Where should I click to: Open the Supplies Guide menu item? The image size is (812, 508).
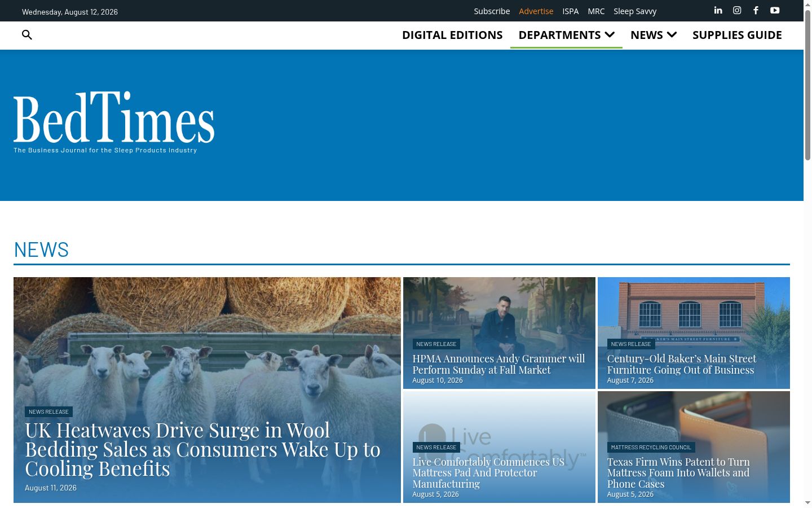[x=737, y=35]
